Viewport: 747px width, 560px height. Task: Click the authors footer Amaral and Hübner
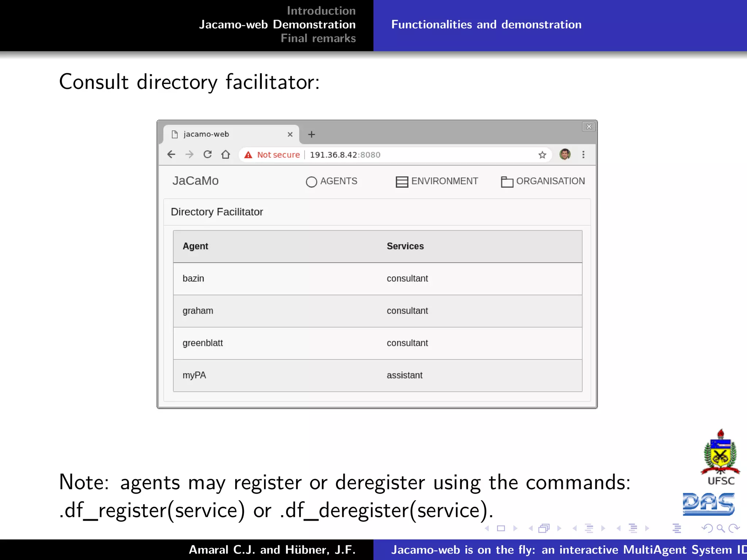(x=272, y=550)
